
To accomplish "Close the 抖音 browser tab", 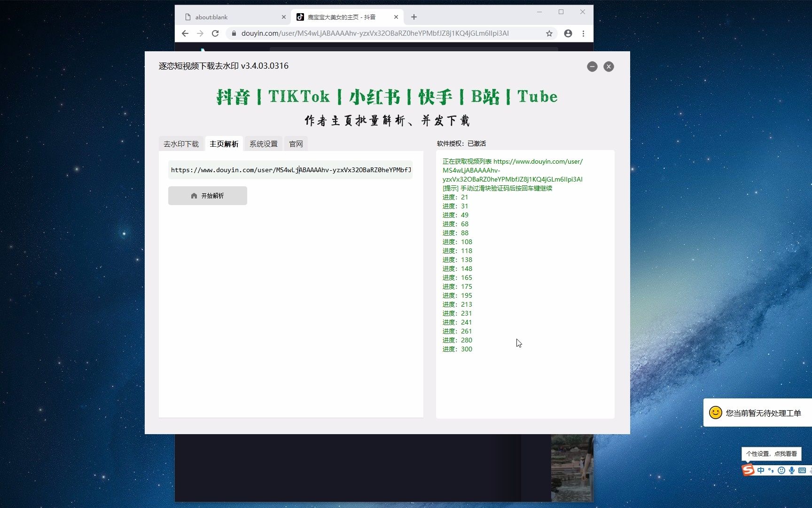I will click(396, 17).
